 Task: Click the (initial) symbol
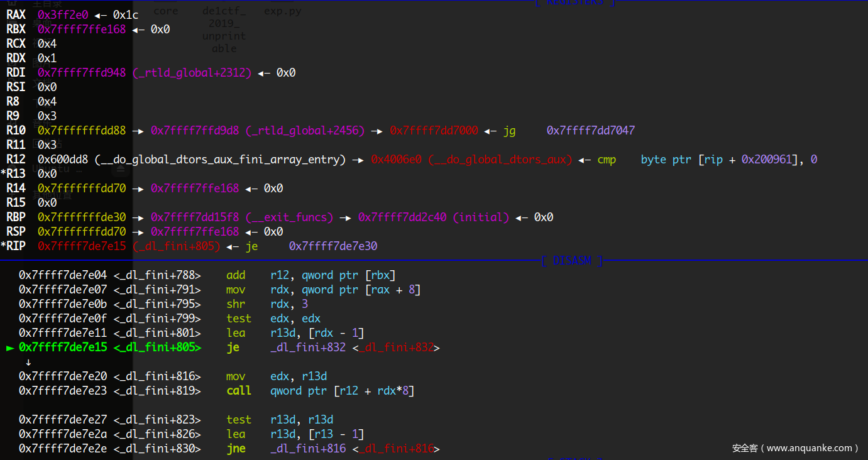point(481,217)
